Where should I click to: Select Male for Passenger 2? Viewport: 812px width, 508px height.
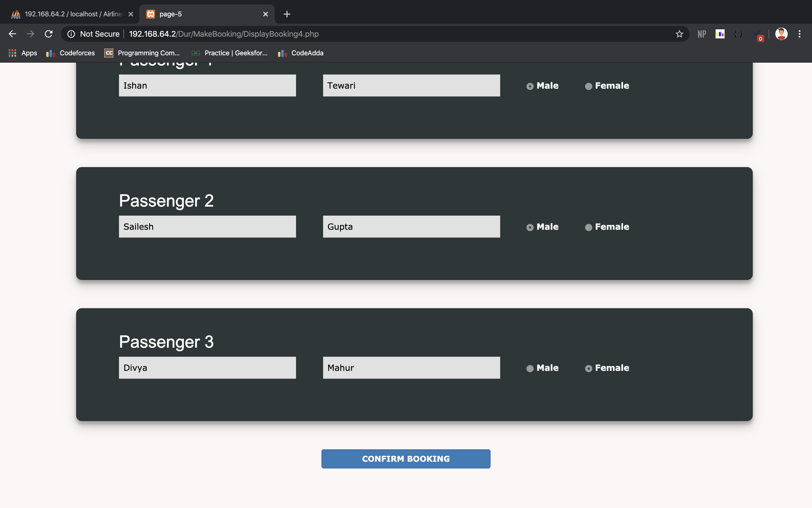point(530,227)
